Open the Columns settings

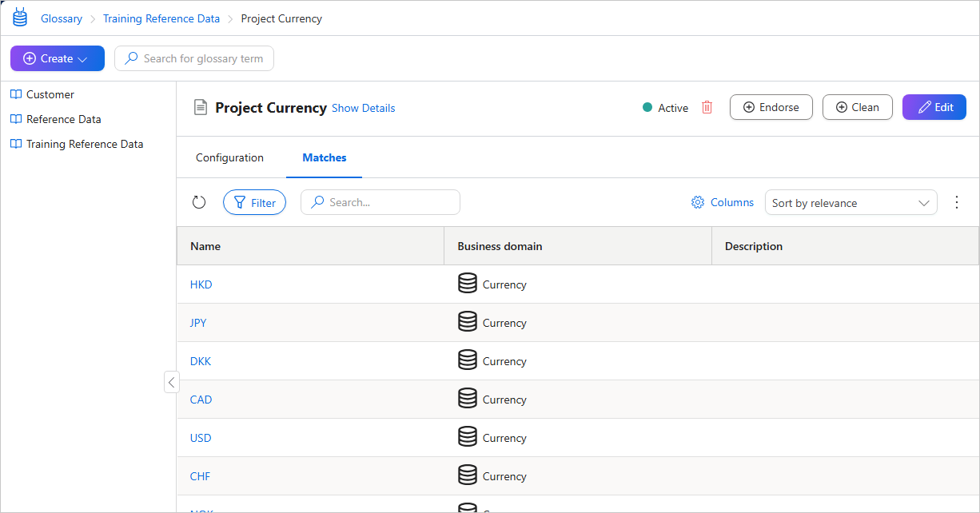[723, 202]
